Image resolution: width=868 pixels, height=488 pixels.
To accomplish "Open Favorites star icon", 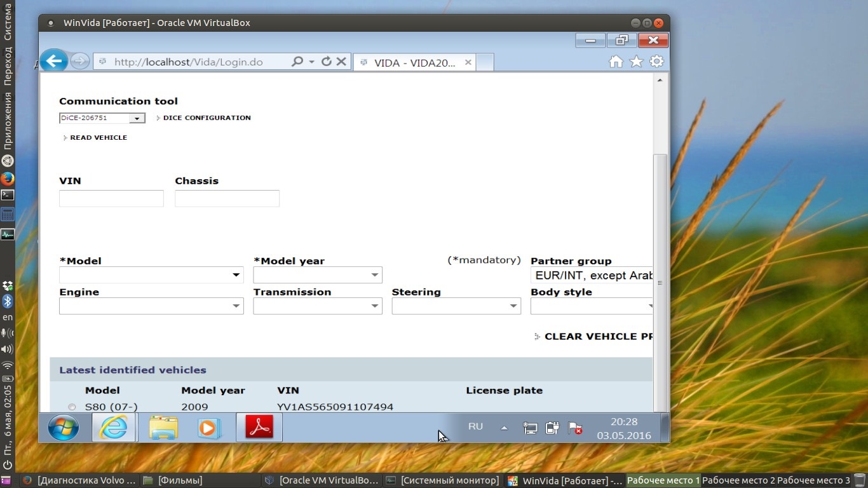I will (636, 62).
